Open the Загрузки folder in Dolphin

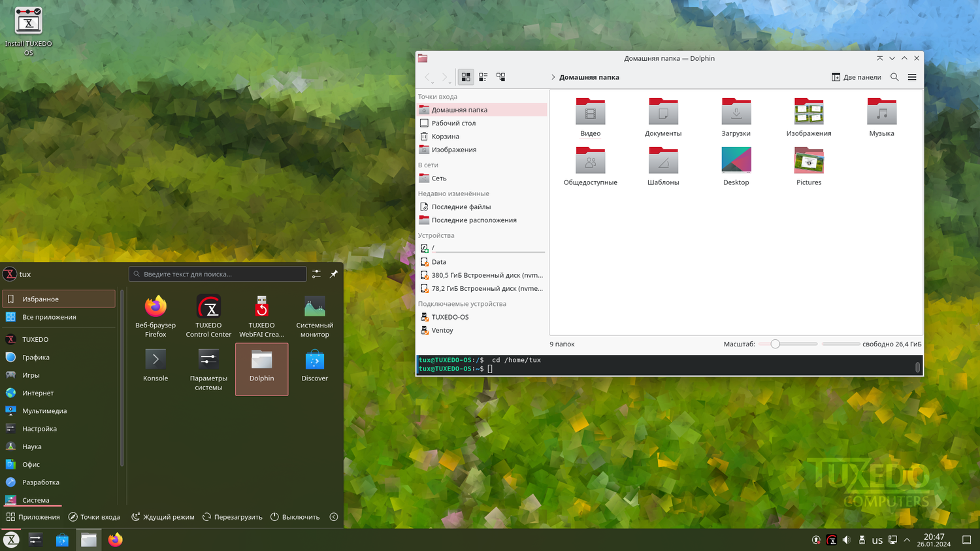[x=736, y=117]
